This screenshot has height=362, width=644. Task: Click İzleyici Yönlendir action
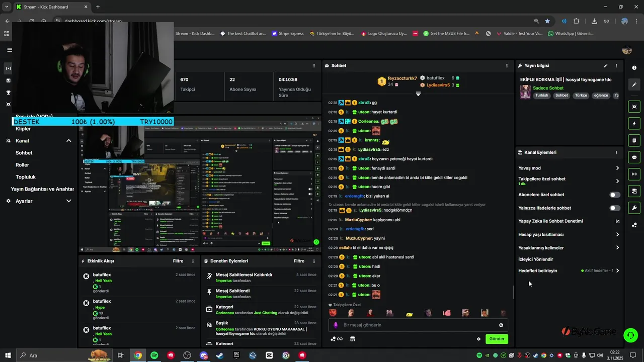click(x=536, y=259)
